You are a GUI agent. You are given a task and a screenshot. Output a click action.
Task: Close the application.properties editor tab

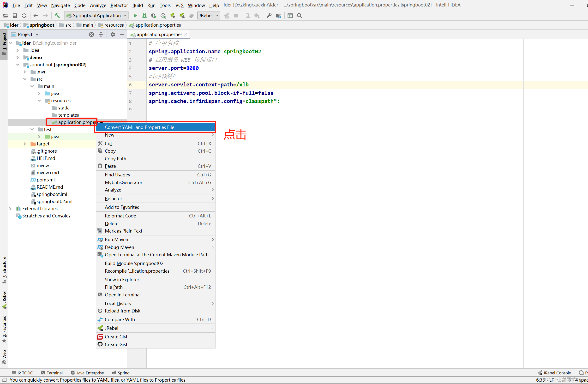coord(186,34)
